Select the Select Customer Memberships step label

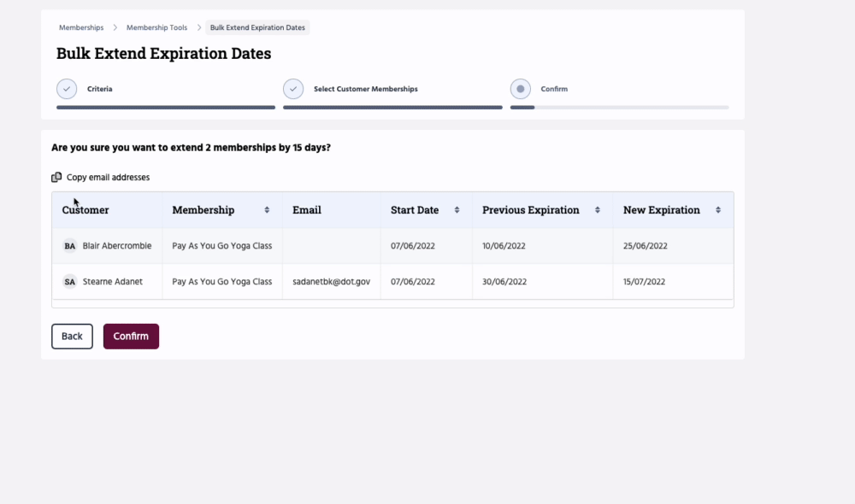(x=366, y=89)
